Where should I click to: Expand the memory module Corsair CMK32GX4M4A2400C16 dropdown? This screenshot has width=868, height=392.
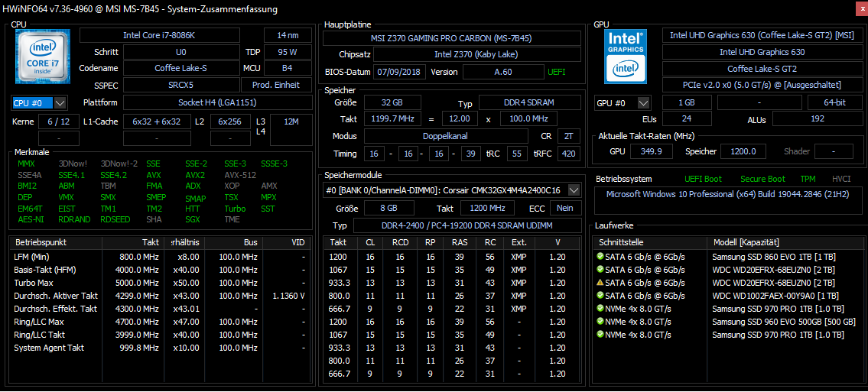(x=574, y=190)
